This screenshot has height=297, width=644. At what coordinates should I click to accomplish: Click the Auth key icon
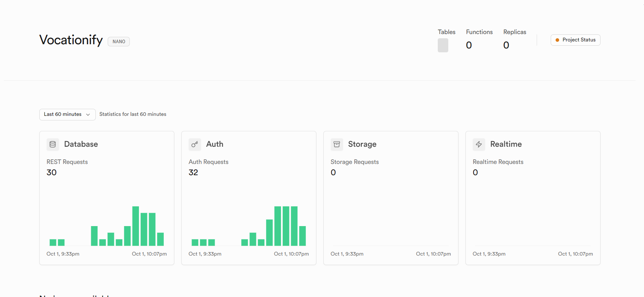(195, 144)
